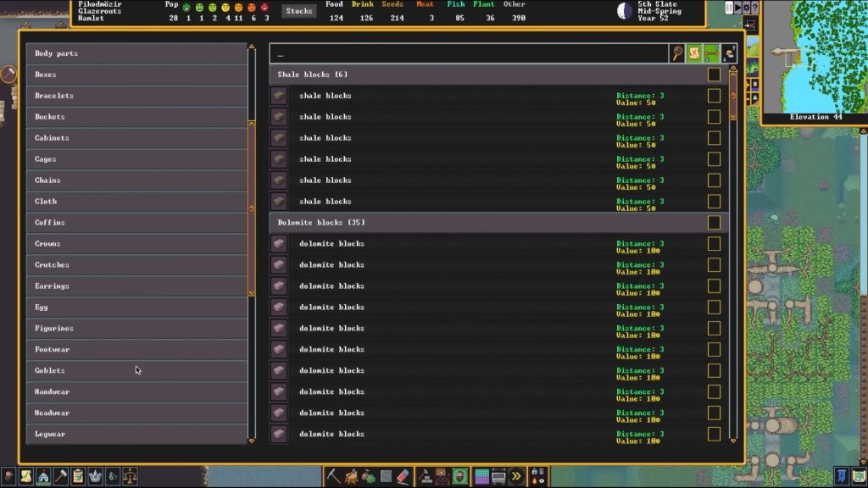
Task: Open the help question mark icon
Action: coord(754,8)
